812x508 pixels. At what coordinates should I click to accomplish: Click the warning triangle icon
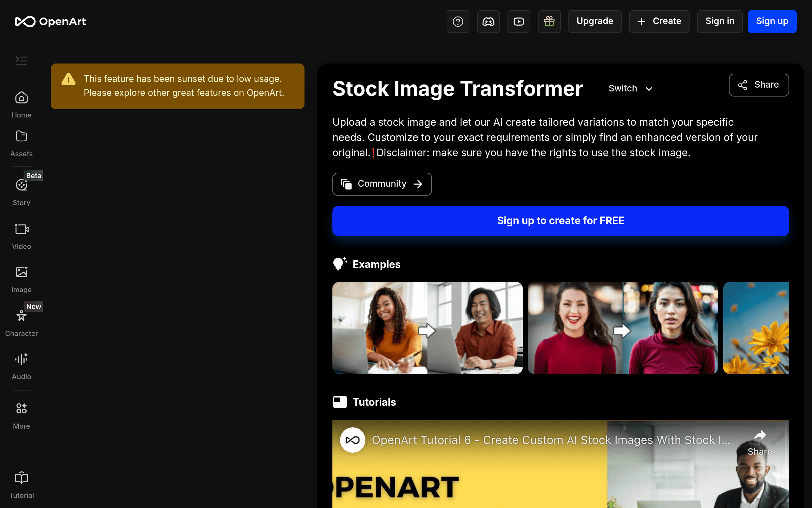coord(69,79)
